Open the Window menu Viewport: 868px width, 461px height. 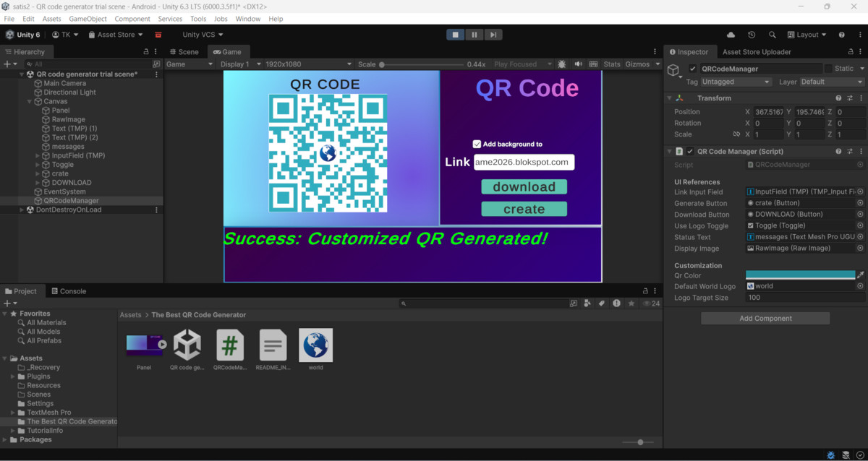pos(247,19)
